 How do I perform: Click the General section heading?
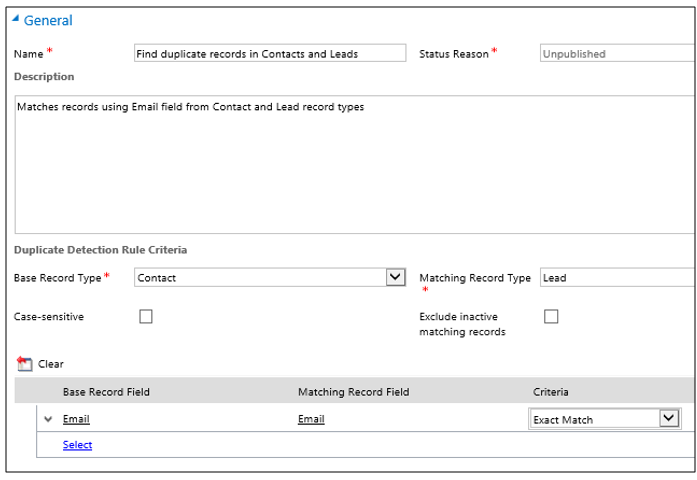point(48,21)
